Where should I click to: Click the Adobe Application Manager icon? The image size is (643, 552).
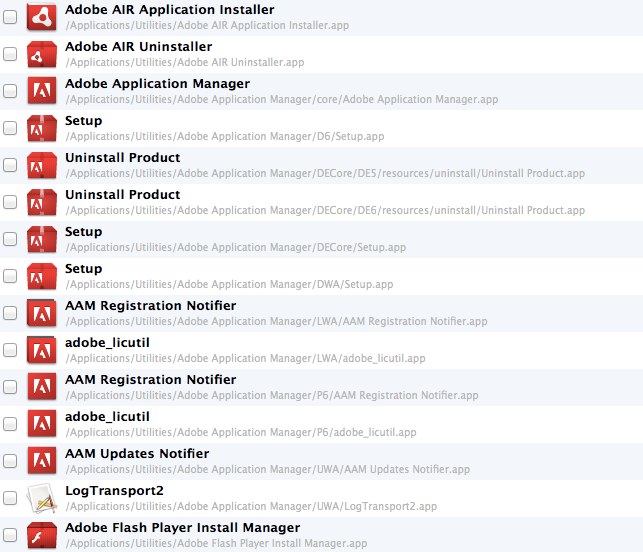click(x=41, y=91)
